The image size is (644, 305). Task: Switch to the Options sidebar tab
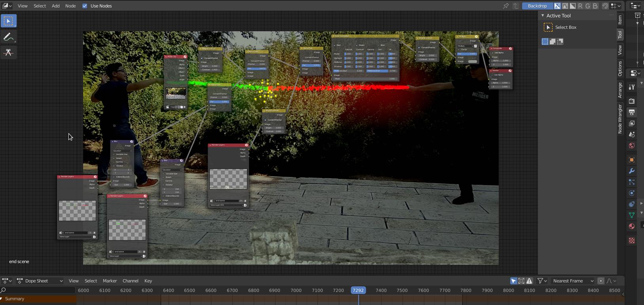pyautogui.click(x=620, y=68)
